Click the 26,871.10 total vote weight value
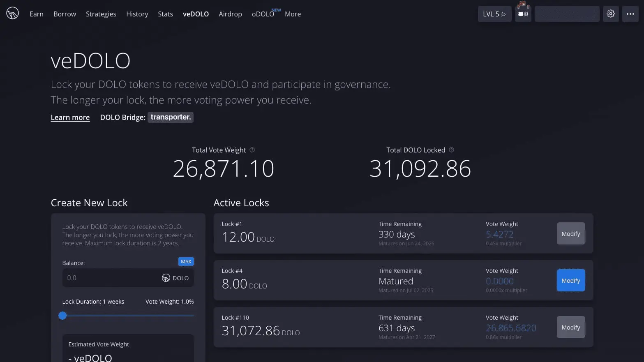The image size is (644, 362). [x=224, y=168]
